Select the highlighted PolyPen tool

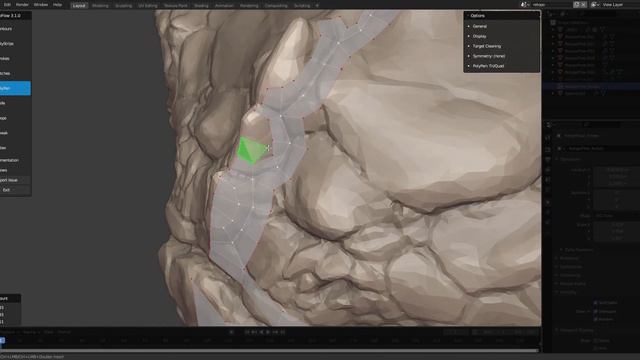[15, 88]
